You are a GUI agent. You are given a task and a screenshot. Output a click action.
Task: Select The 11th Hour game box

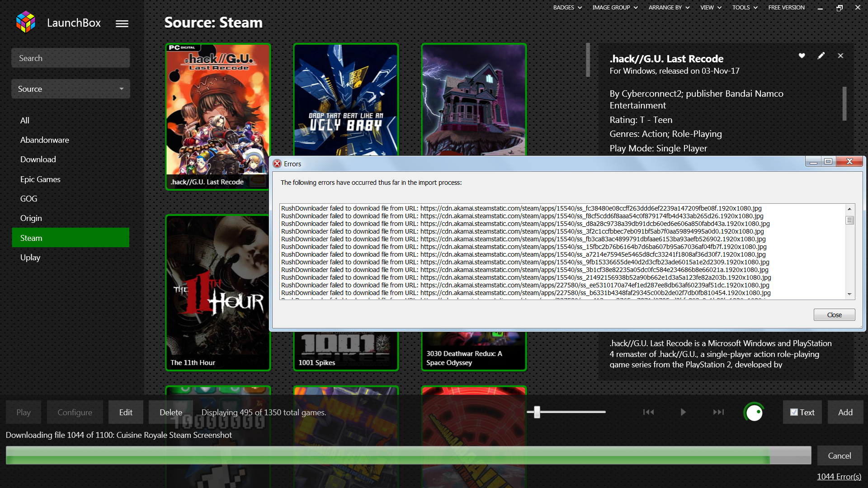tap(217, 293)
